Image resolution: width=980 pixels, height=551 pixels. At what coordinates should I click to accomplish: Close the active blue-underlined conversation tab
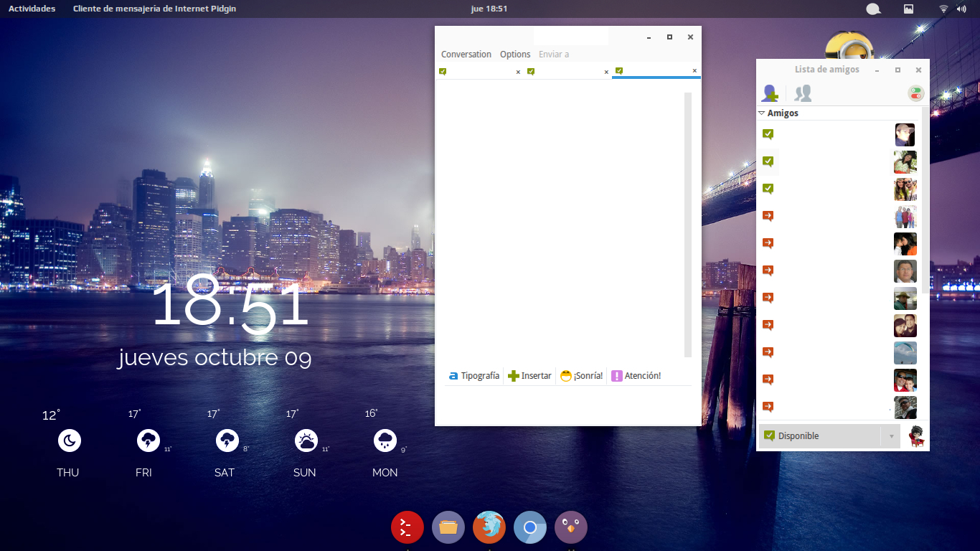(694, 71)
